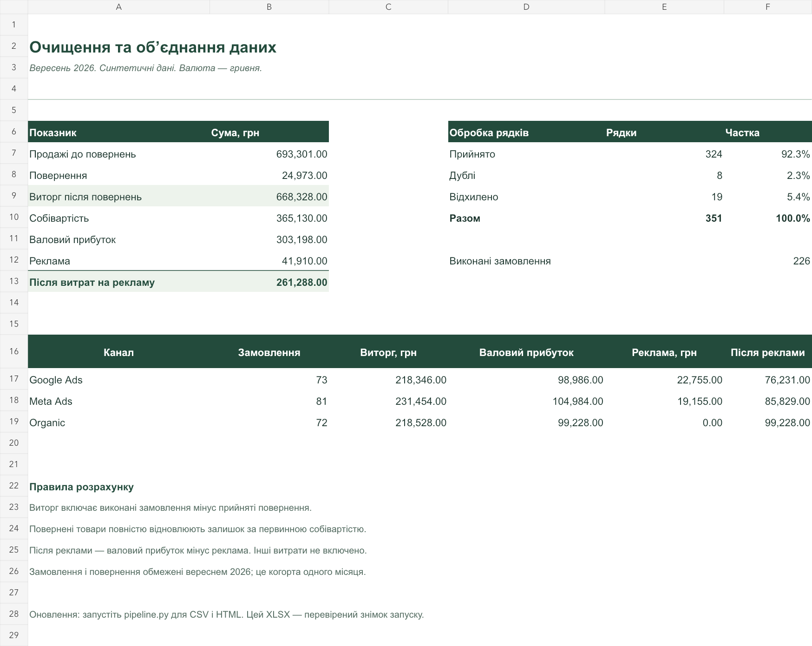Click the note mentioning pipeline.py

tap(226, 614)
